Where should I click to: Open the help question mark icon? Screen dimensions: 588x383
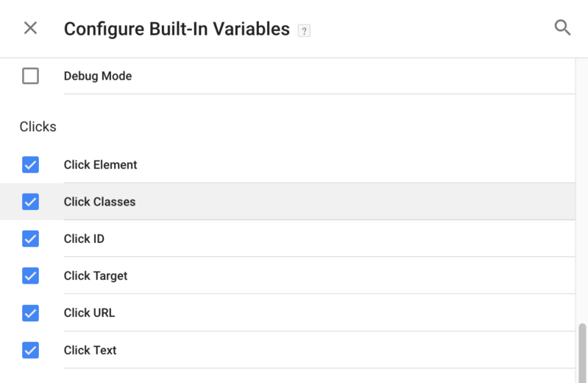click(x=304, y=30)
